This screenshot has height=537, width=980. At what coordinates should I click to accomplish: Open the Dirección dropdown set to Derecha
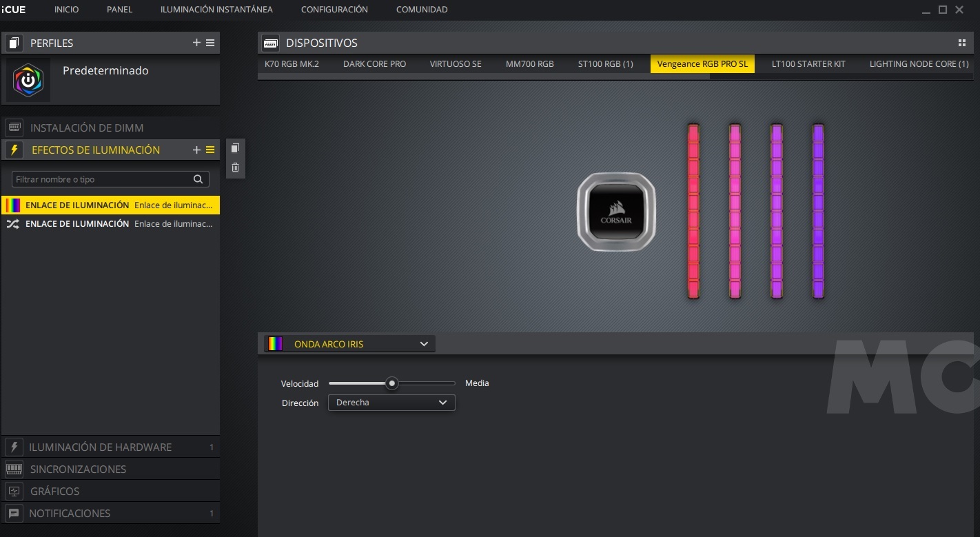391,403
